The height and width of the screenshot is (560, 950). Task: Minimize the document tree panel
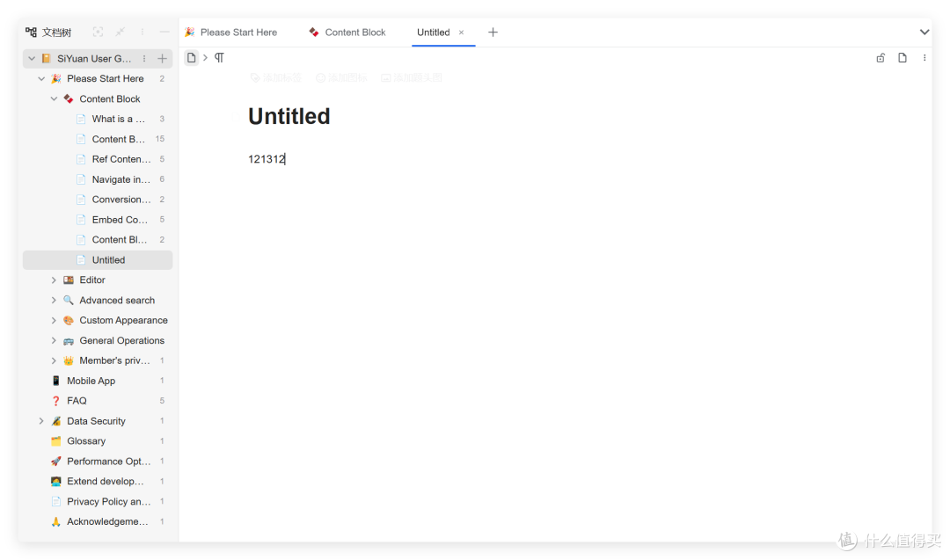(164, 32)
